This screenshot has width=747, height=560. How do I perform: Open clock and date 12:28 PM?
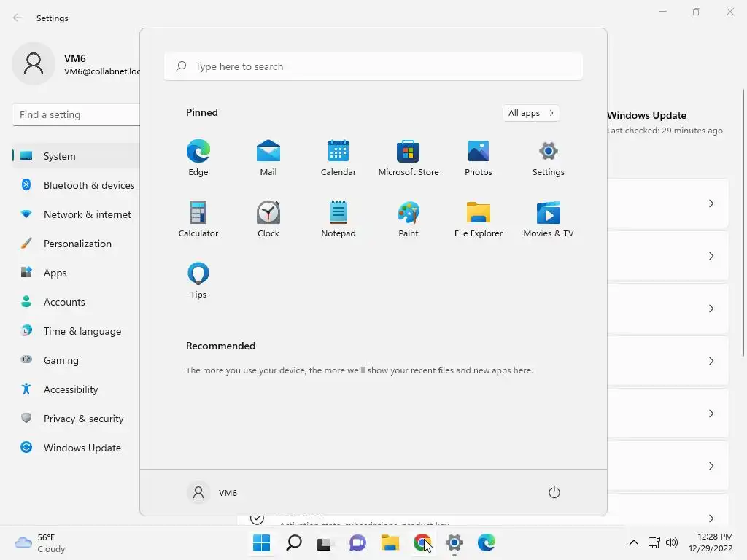(x=711, y=542)
